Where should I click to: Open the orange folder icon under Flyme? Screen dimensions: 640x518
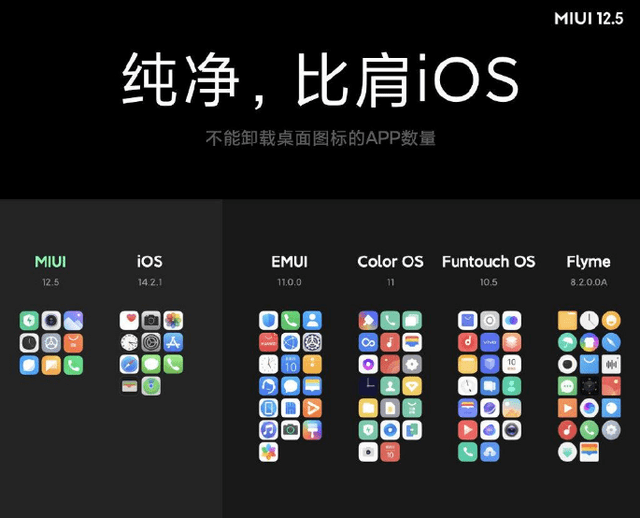click(567, 320)
